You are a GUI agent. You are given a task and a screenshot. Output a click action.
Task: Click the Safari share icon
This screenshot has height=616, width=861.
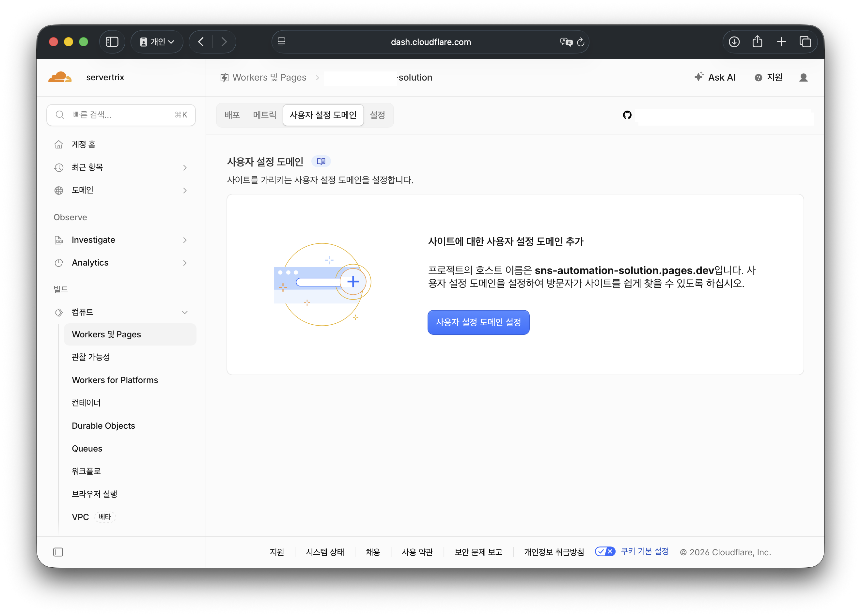[757, 41]
